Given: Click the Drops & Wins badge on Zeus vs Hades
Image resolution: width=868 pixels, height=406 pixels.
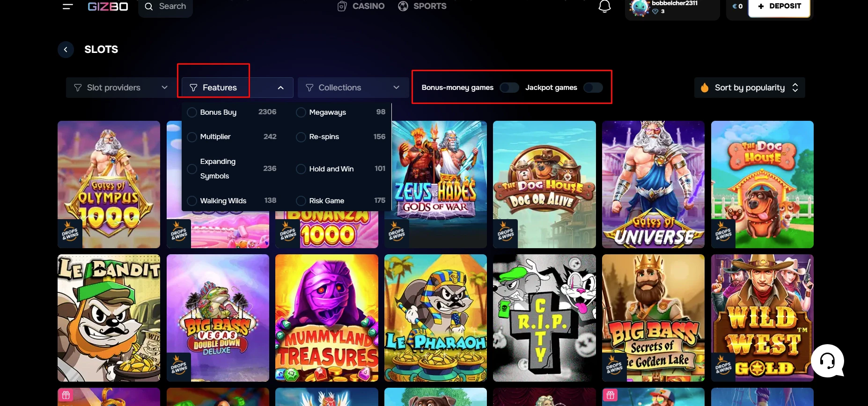Looking at the screenshot, I should [x=397, y=233].
